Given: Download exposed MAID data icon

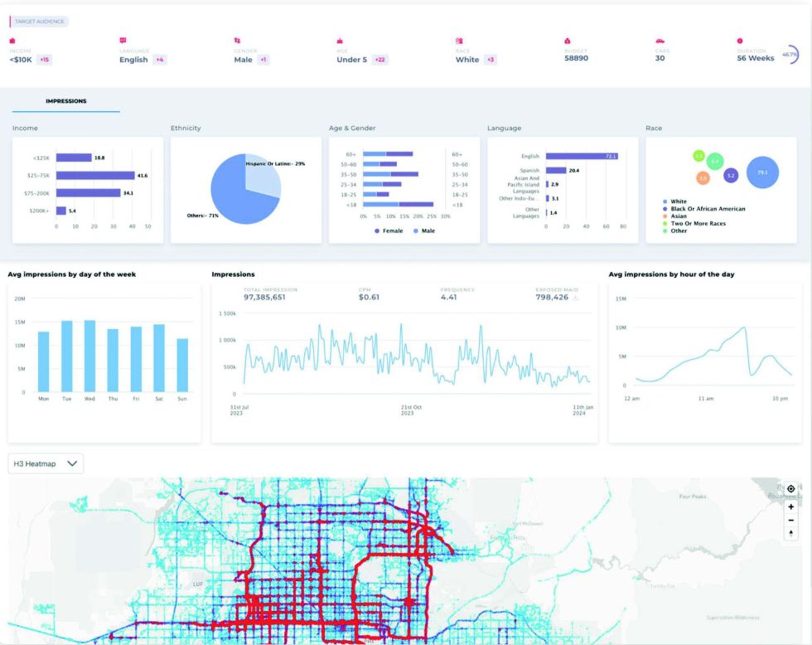Looking at the screenshot, I should click(576, 297).
